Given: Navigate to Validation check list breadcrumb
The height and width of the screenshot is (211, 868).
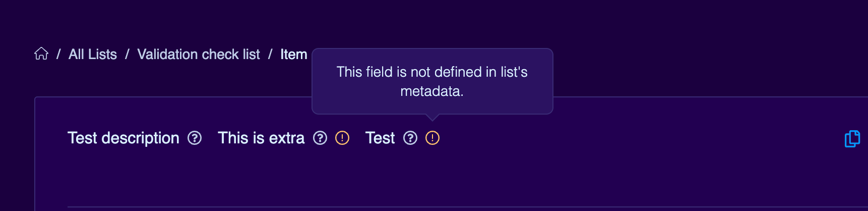Looking at the screenshot, I should coord(199,54).
